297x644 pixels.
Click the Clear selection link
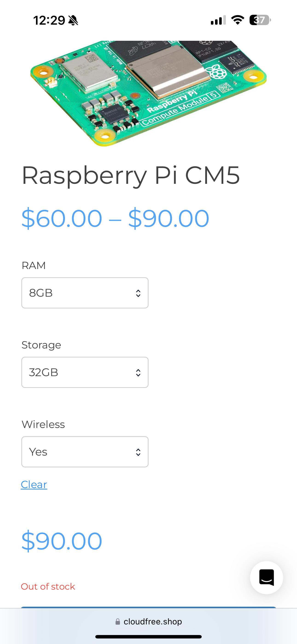34,485
